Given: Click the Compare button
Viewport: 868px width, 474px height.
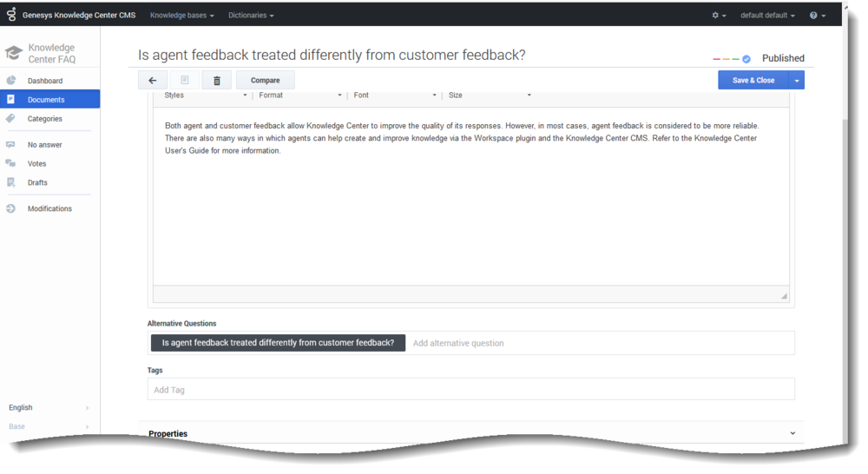Looking at the screenshot, I should [265, 80].
